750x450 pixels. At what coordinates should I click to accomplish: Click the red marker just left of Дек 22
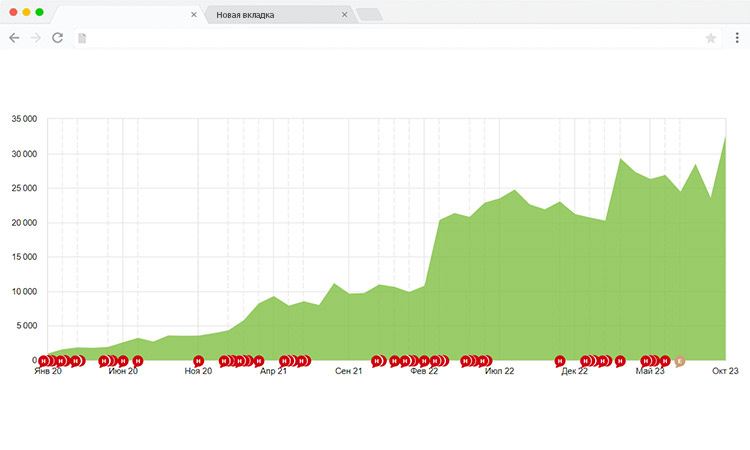[560, 361]
